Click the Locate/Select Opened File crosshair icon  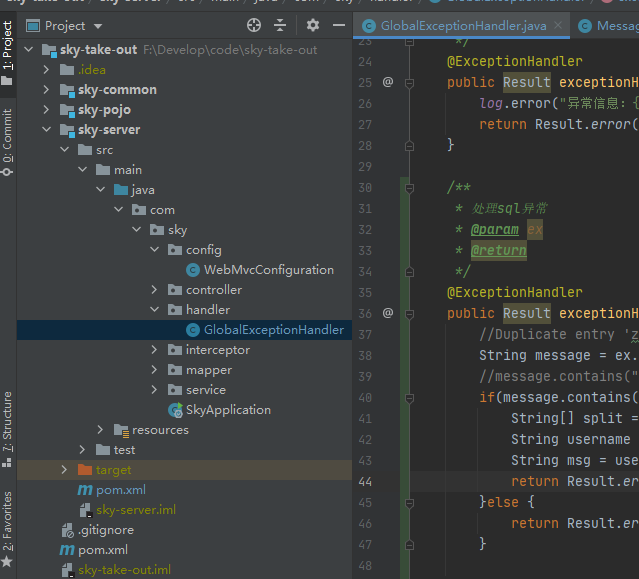click(x=254, y=25)
